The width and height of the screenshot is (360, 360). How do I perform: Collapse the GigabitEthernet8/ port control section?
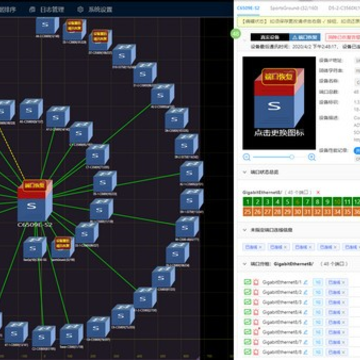[244, 264]
